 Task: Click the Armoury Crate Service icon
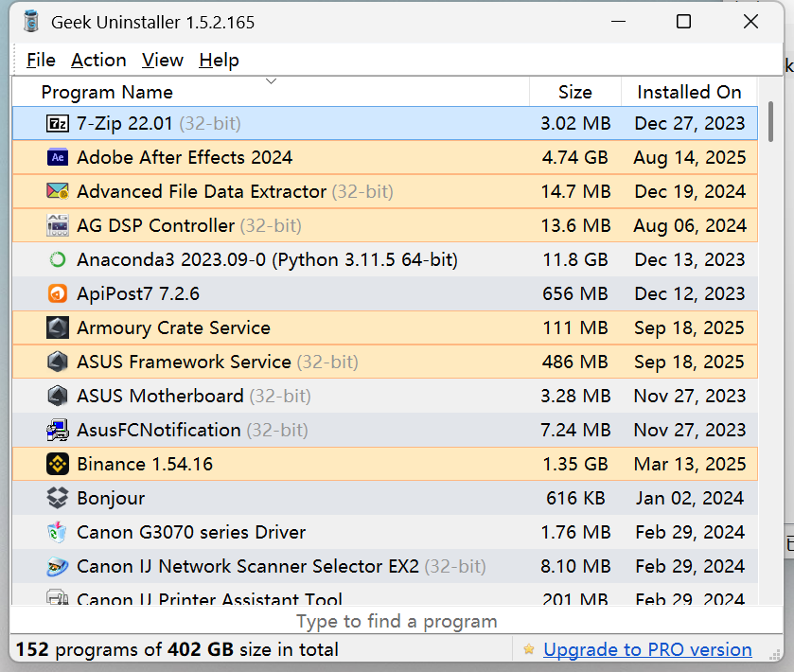coord(57,327)
